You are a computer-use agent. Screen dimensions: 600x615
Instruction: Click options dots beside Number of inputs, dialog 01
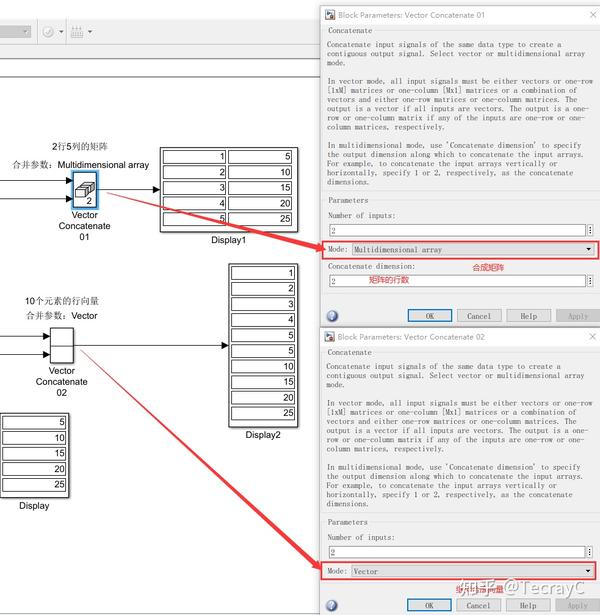[590, 230]
